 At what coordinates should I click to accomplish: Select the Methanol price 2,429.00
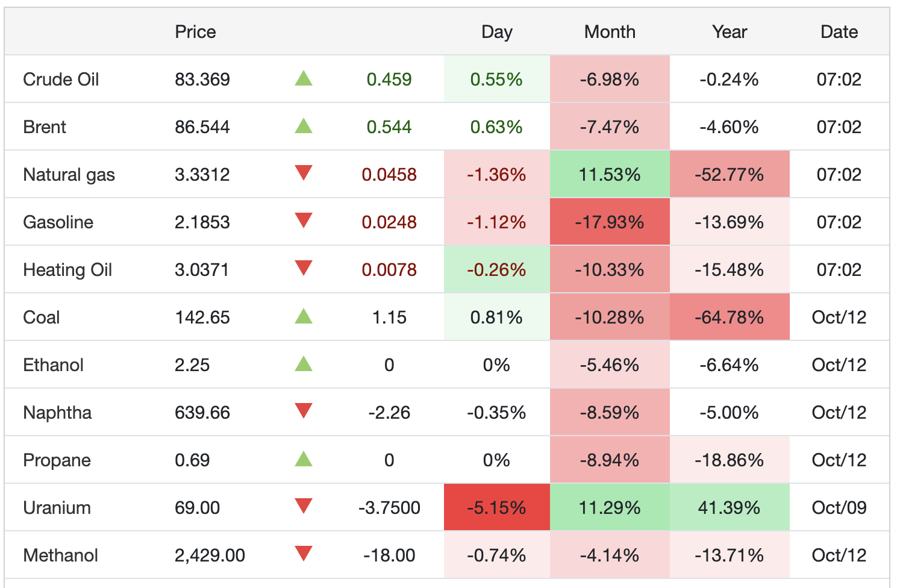point(210,555)
